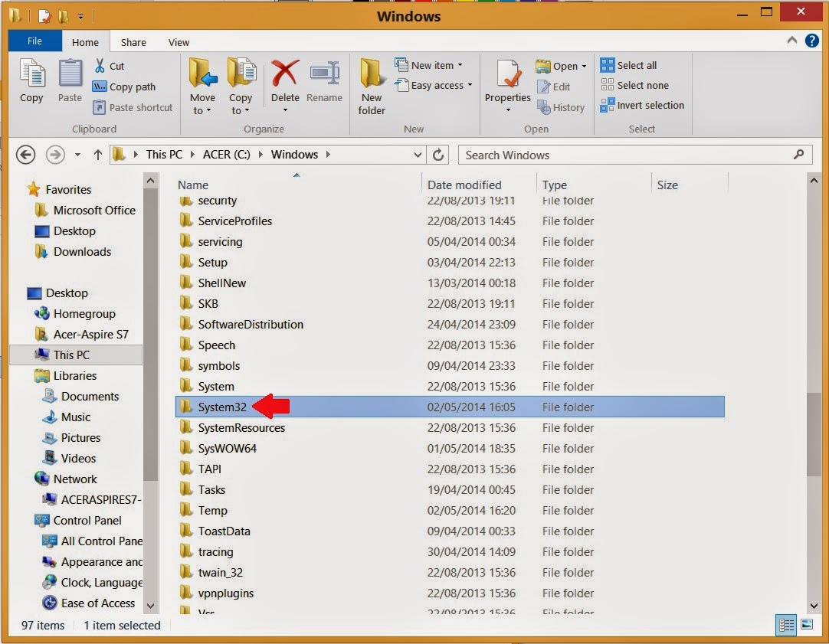Click the red Delete X icon
This screenshot has width=829, height=644.
(285, 73)
